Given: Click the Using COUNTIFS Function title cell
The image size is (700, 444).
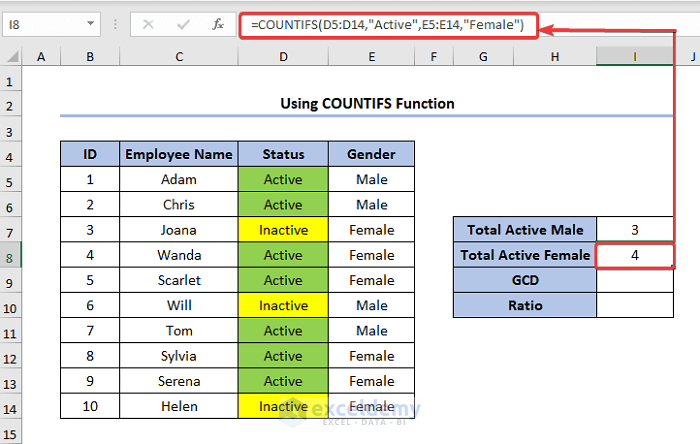Looking at the screenshot, I should click(366, 103).
